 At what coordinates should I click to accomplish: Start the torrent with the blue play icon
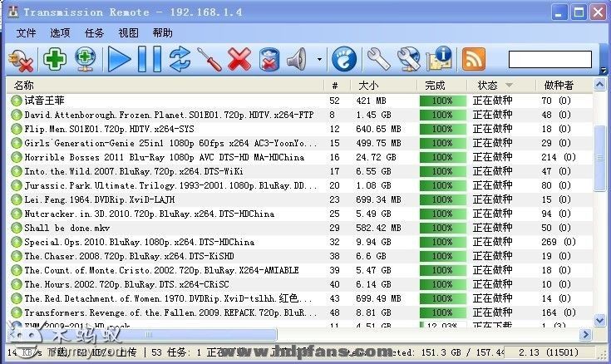coord(119,59)
